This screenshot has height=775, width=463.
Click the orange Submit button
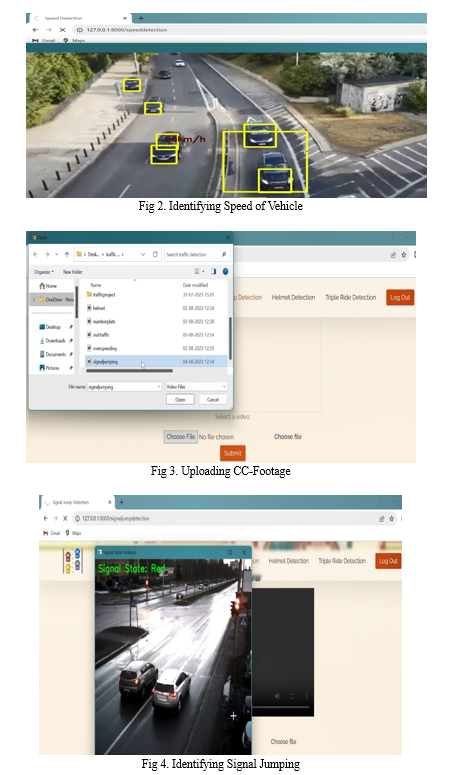pos(232,453)
